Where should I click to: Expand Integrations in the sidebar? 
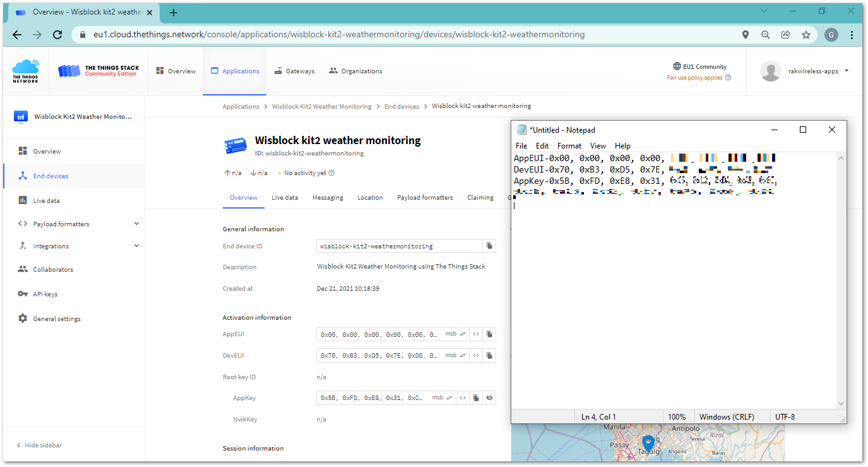pyautogui.click(x=136, y=246)
